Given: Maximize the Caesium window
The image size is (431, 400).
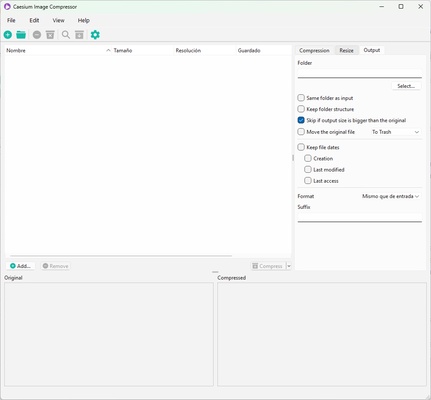Looking at the screenshot, I should [x=401, y=7].
